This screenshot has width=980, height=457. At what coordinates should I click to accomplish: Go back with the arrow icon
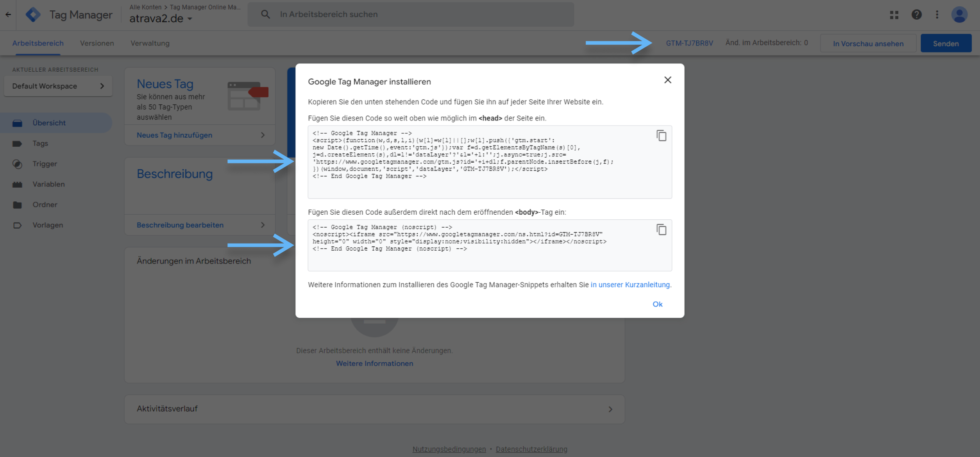coord(8,14)
